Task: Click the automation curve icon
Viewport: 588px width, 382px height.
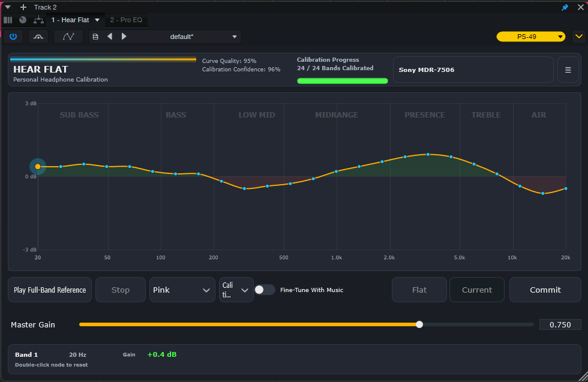Action: pos(68,37)
